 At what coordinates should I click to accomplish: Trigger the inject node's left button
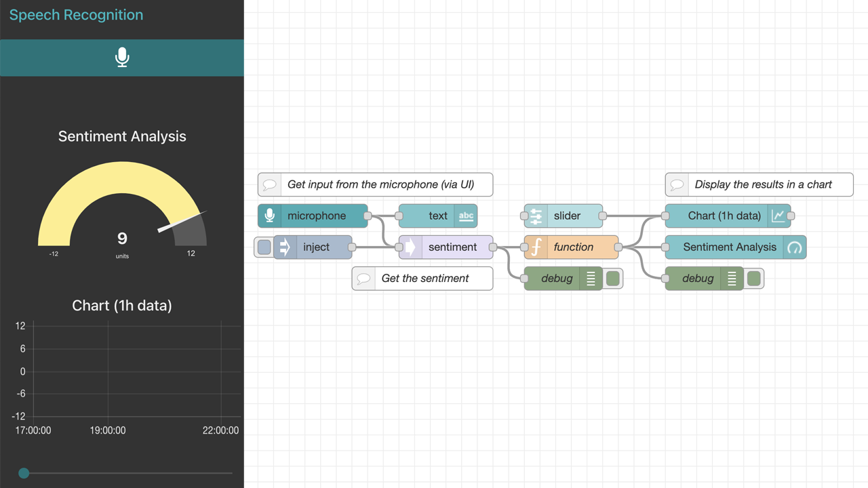264,247
